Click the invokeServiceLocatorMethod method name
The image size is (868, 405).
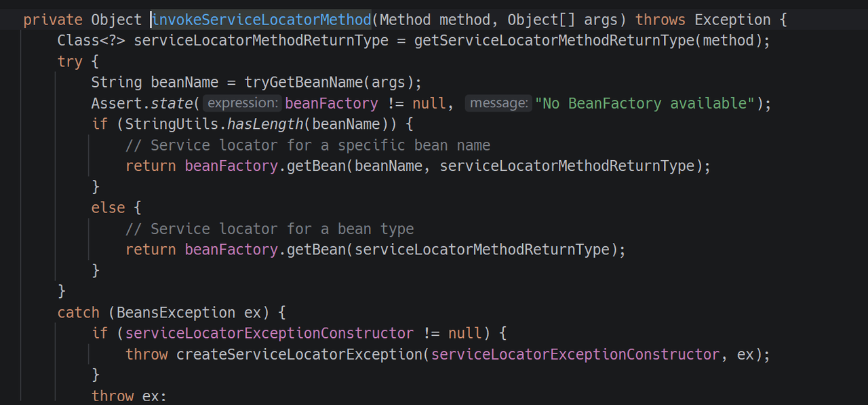[261, 20]
